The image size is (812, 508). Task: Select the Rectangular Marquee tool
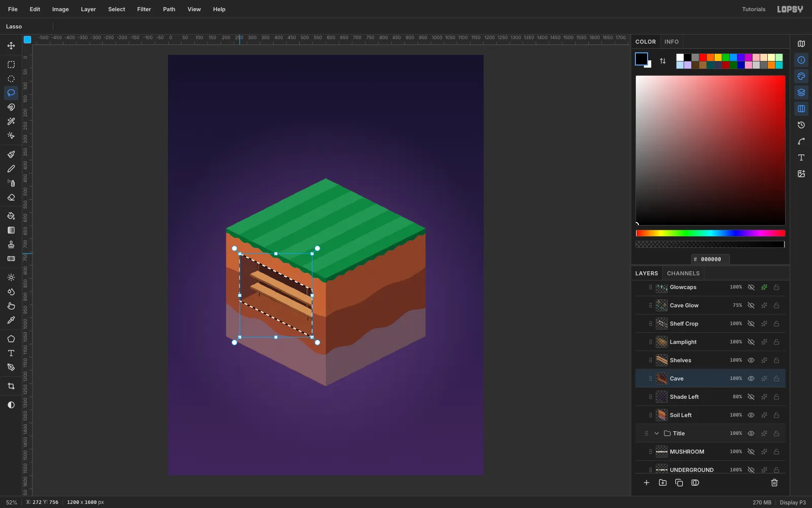(11, 65)
